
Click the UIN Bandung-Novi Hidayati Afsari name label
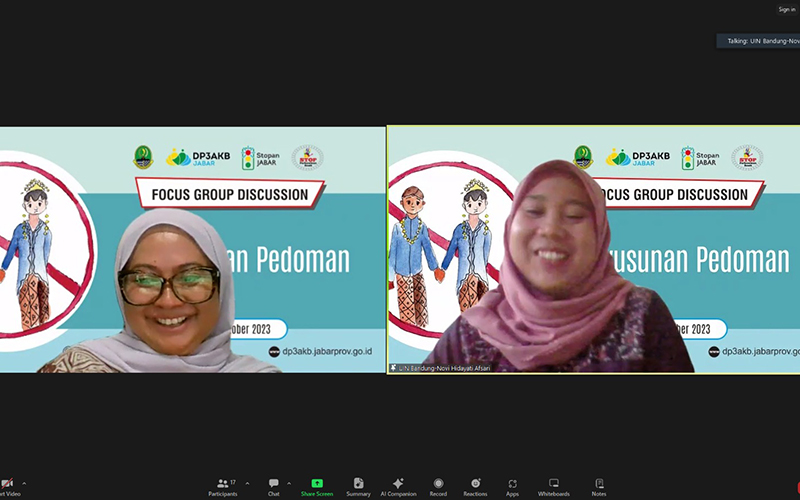click(446, 368)
